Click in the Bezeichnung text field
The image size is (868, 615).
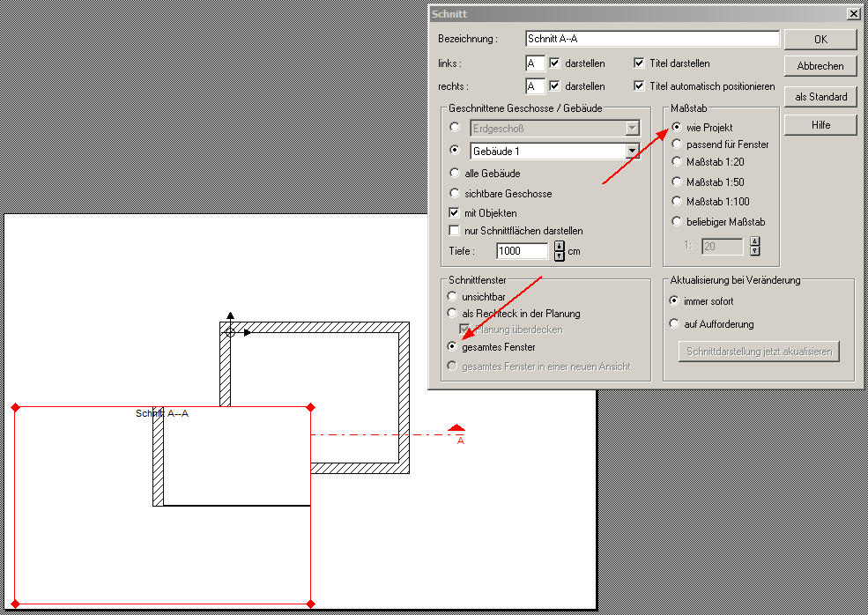click(x=651, y=40)
